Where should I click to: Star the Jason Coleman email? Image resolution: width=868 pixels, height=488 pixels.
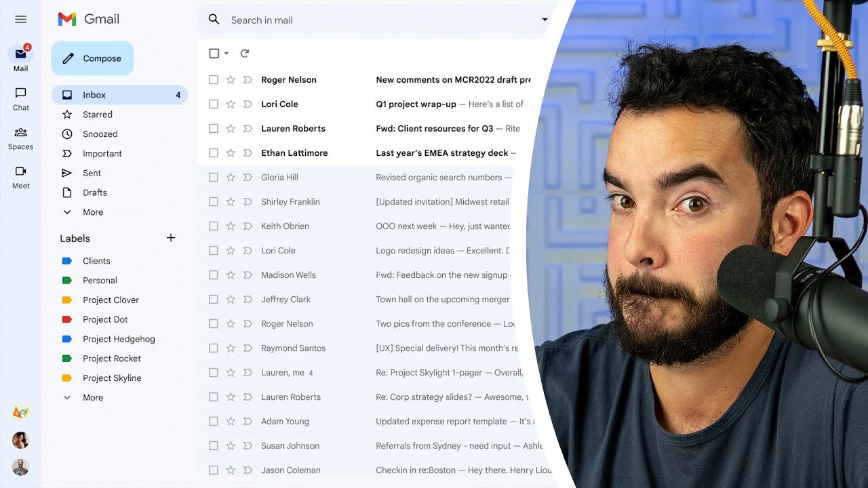(x=231, y=470)
